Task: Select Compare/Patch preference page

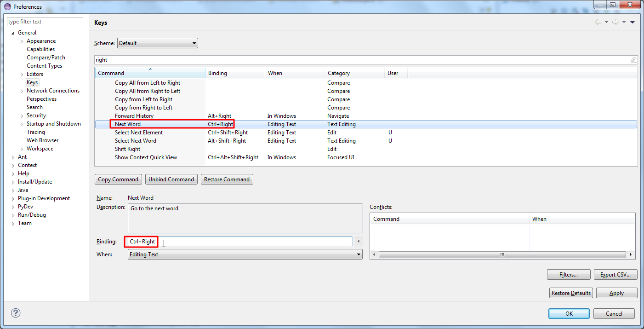Action: pos(46,58)
